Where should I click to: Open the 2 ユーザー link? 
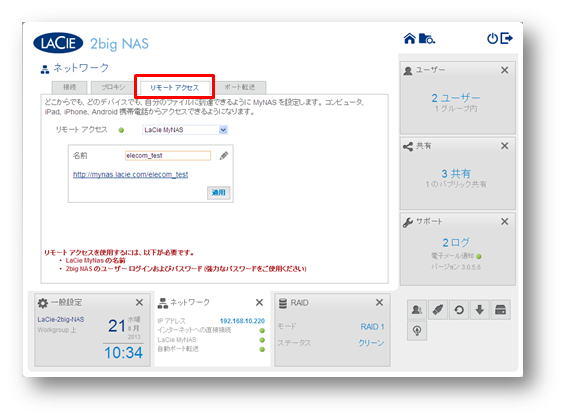(456, 98)
